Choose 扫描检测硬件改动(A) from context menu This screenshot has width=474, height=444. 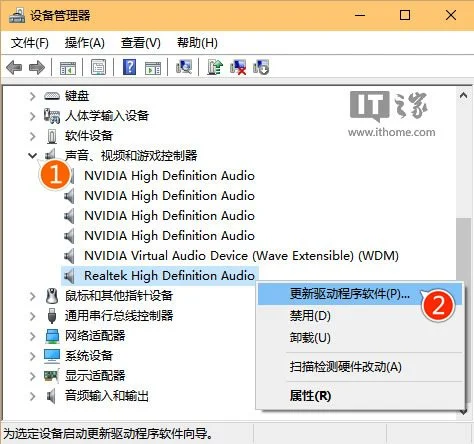click(360, 367)
